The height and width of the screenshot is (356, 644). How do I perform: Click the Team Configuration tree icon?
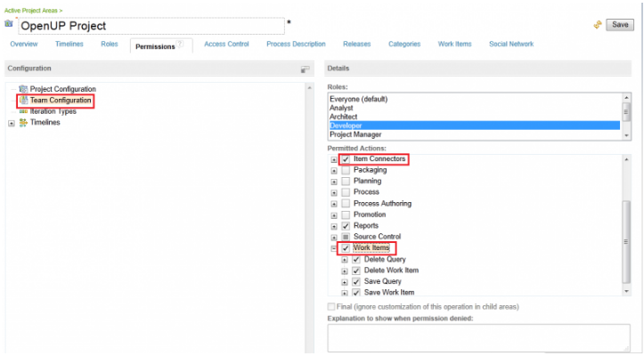tap(23, 101)
